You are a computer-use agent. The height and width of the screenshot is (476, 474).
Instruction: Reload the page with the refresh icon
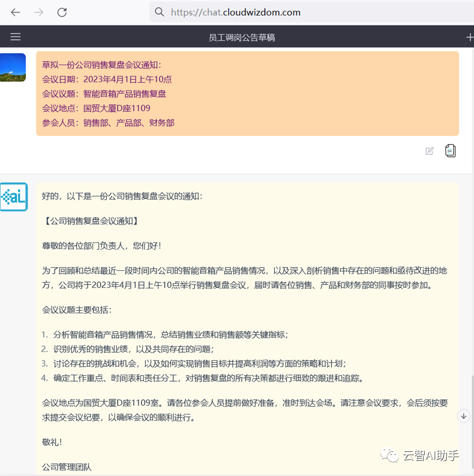tap(62, 13)
